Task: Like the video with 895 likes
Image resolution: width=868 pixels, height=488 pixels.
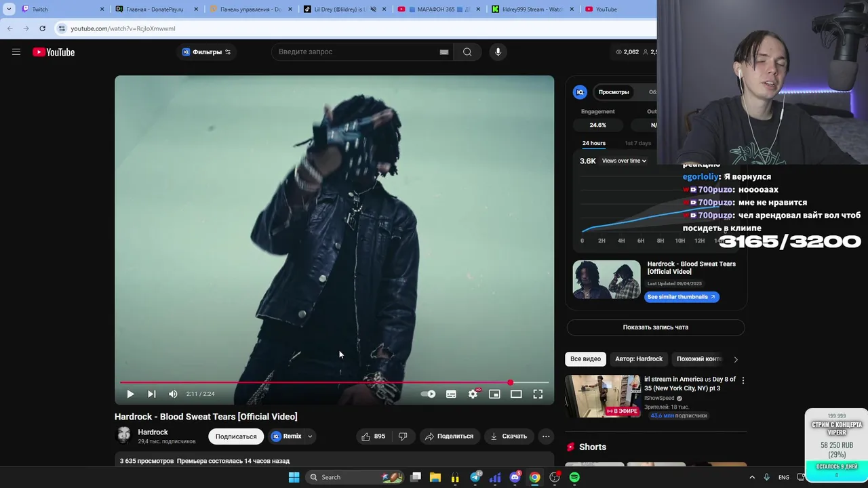Action: click(x=374, y=436)
